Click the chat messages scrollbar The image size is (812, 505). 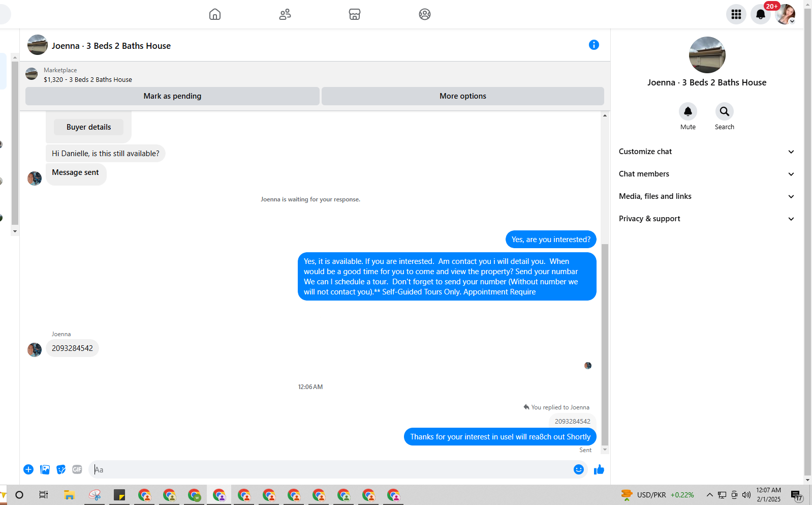point(605,346)
